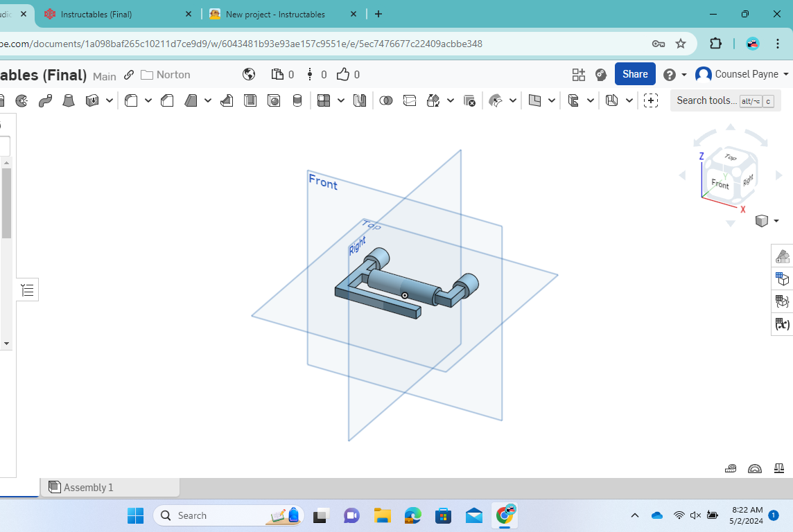Select the Draft tool
Screen dimensions: 793x532
point(191,100)
